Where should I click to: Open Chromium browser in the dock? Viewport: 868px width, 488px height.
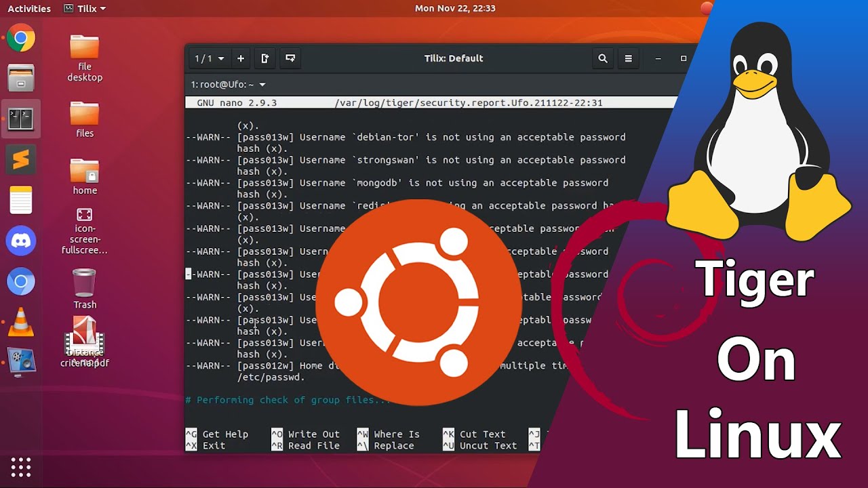21,281
